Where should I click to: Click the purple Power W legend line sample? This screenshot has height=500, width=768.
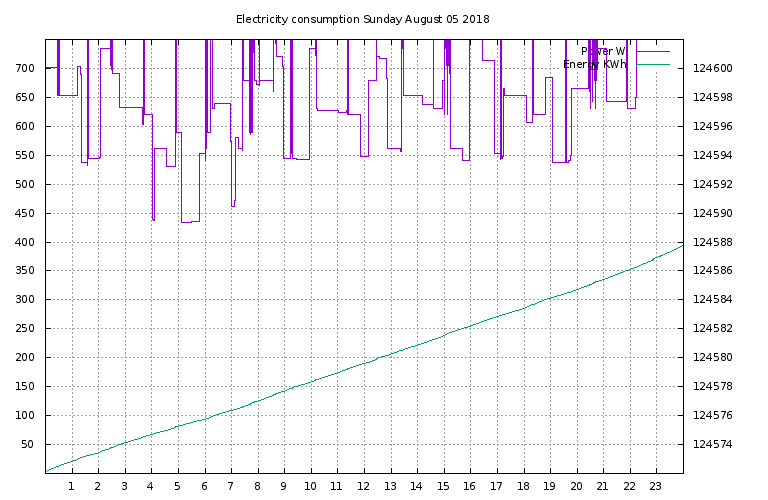(653, 51)
